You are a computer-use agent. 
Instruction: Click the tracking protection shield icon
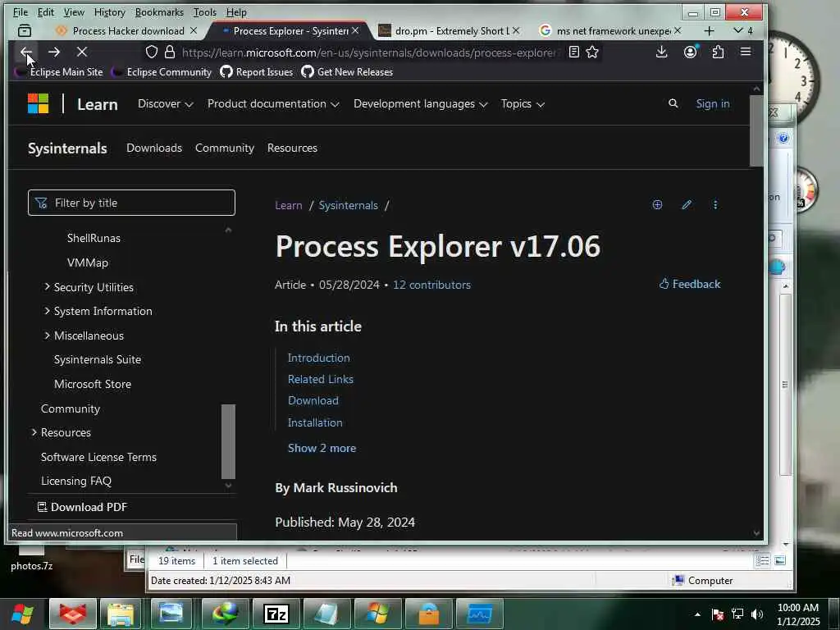coord(152,52)
